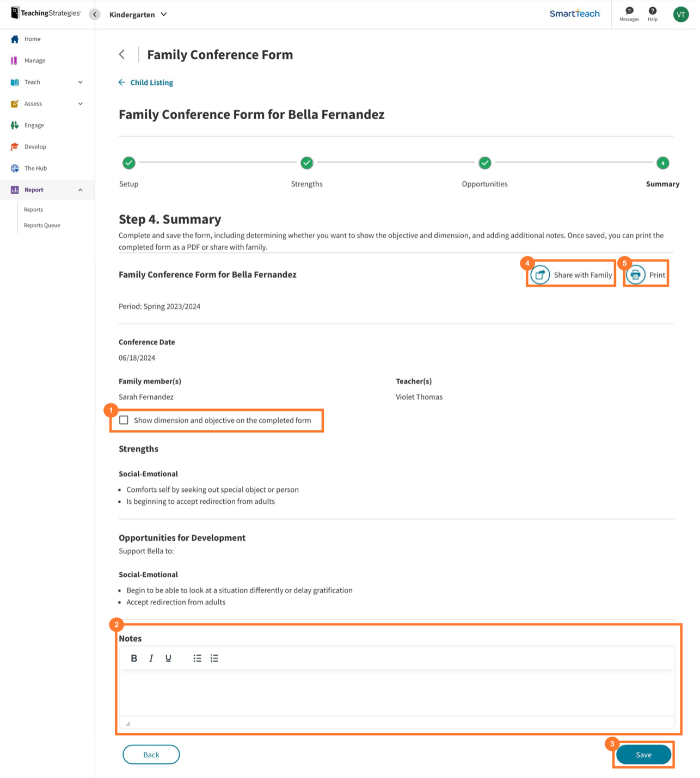Screen dimensions: 700x778
Task: Enable the bulleted list in Notes
Action: point(197,658)
